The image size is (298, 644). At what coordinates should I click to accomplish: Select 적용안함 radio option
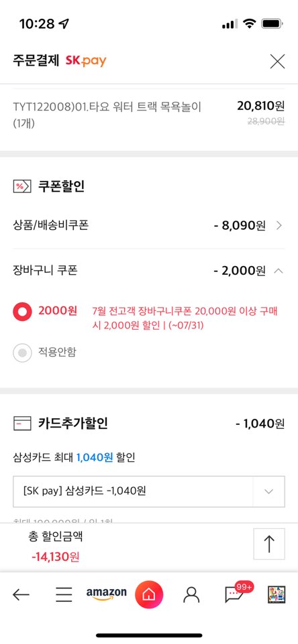[x=22, y=352]
